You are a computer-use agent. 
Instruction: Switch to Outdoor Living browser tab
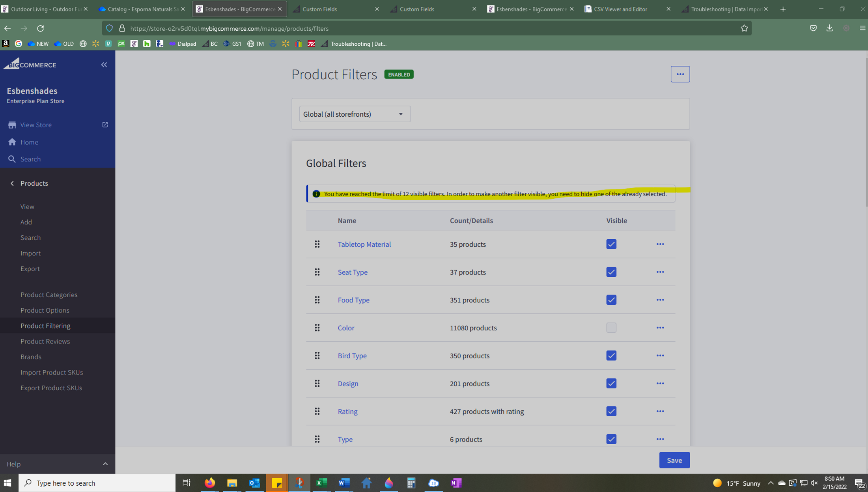click(45, 9)
